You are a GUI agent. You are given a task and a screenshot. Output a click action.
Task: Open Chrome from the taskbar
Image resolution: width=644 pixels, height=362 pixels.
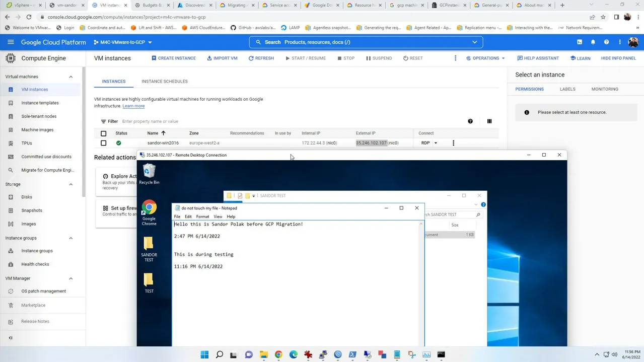(278, 354)
